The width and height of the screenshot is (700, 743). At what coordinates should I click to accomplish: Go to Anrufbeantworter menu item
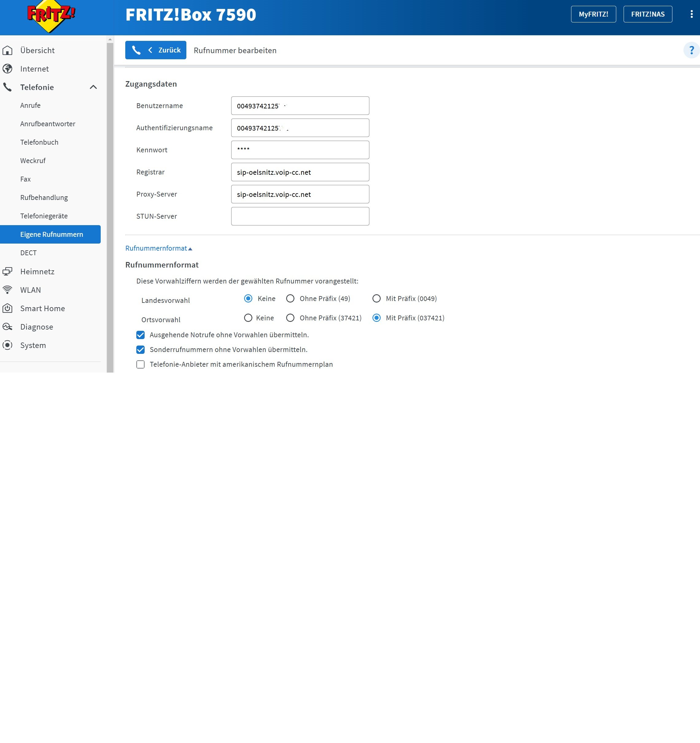(48, 124)
